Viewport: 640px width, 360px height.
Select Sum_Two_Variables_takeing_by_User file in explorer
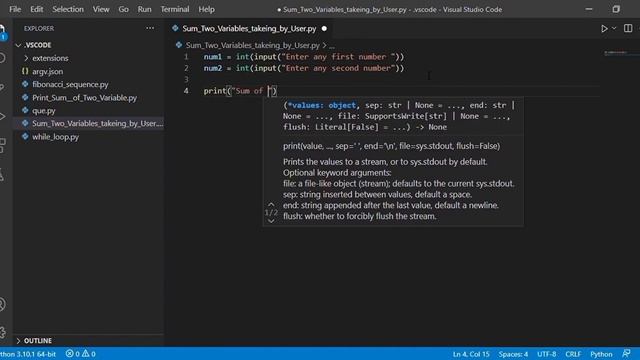[97, 123]
